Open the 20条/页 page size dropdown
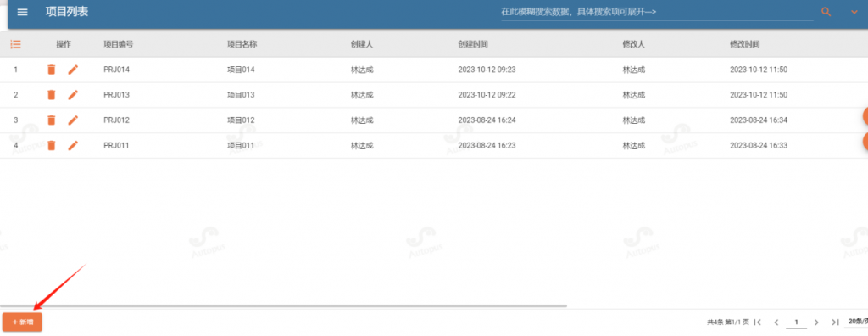This screenshot has height=336, width=868. pyautogui.click(x=858, y=322)
